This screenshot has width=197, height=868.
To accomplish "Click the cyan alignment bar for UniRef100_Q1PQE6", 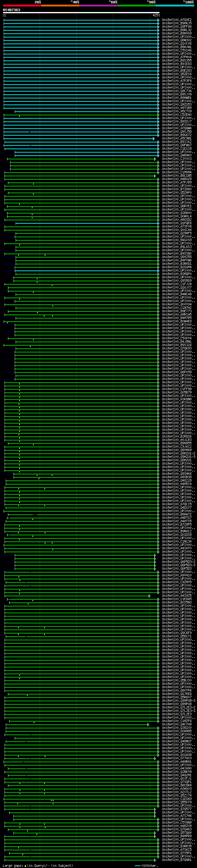I will [x=87, y=224].
